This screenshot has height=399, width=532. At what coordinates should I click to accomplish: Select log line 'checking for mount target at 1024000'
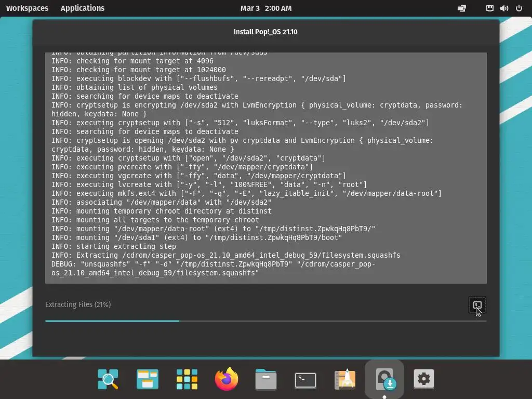pyautogui.click(x=138, y=70)
